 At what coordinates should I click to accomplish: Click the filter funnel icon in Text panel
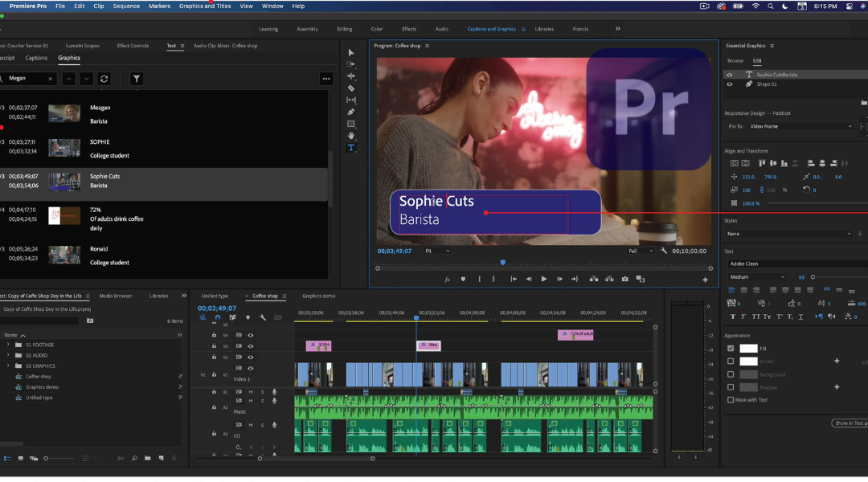[x=136, y=79]
